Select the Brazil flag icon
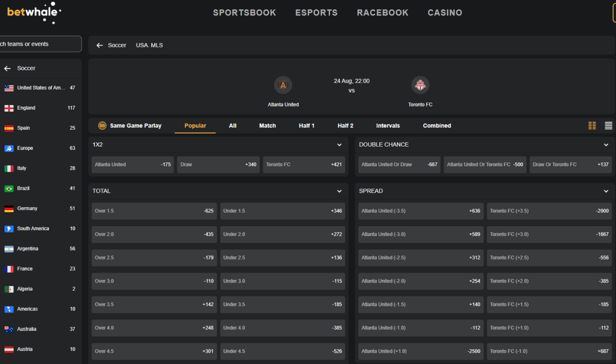 point(9,189)
